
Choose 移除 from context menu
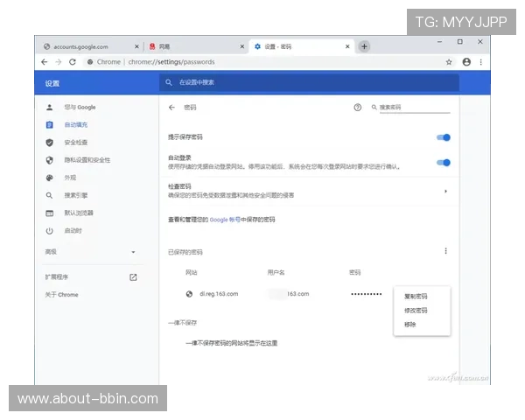tap(409, 325)
